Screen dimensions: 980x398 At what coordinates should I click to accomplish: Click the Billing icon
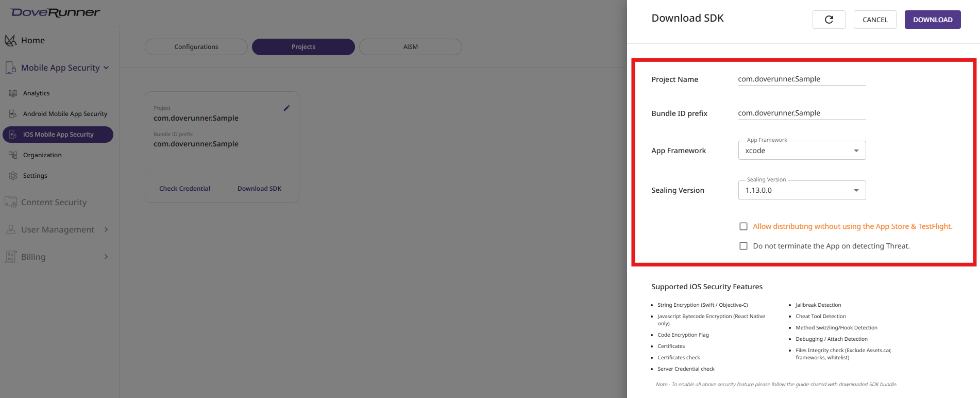[11, 257]
